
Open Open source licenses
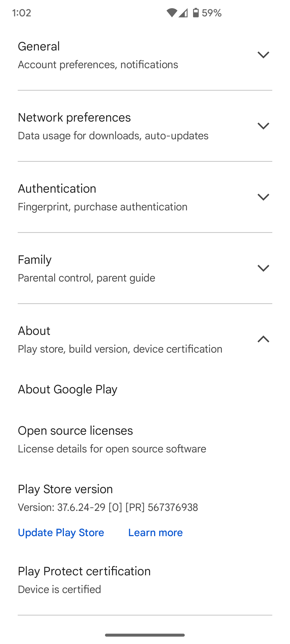75,431
